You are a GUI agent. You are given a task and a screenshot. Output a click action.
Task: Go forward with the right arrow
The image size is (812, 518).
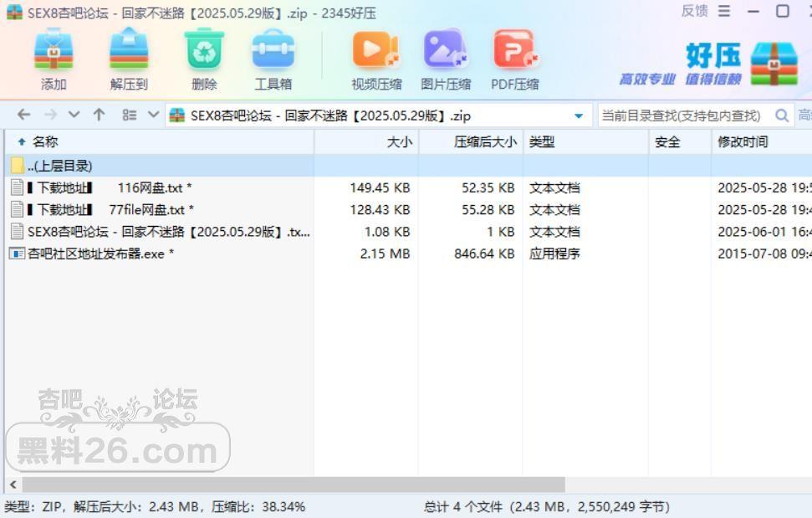(50, 115)
